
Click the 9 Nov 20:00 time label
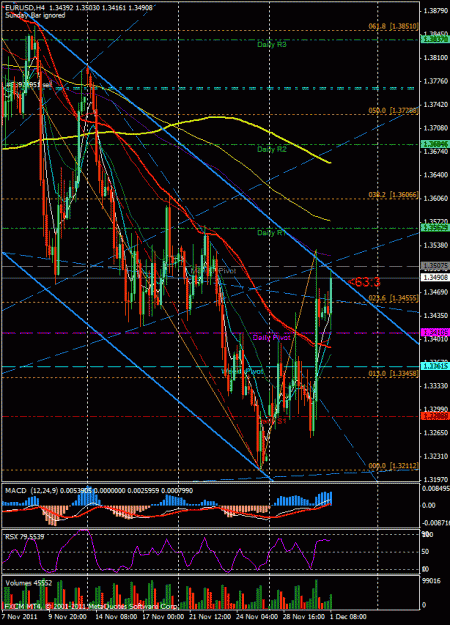point(67,616)
